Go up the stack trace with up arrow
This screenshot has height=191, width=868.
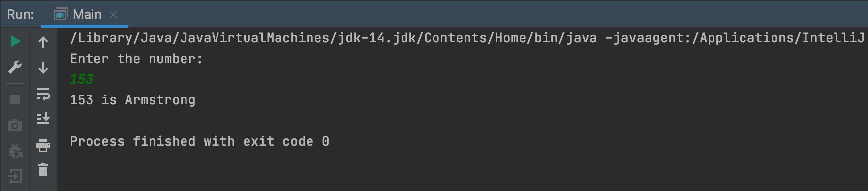coord(43,42)
